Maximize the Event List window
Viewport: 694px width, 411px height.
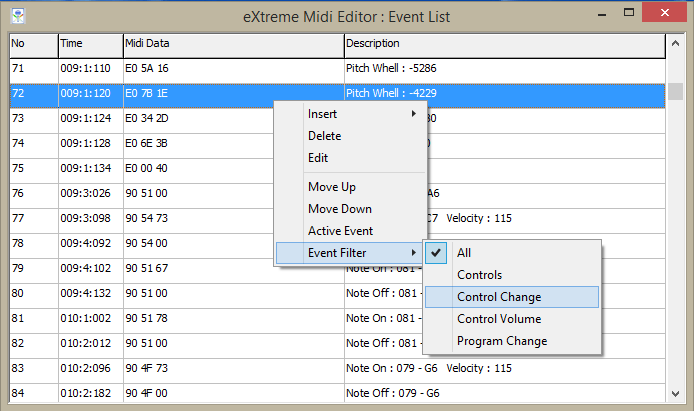(x=629, y=12)
